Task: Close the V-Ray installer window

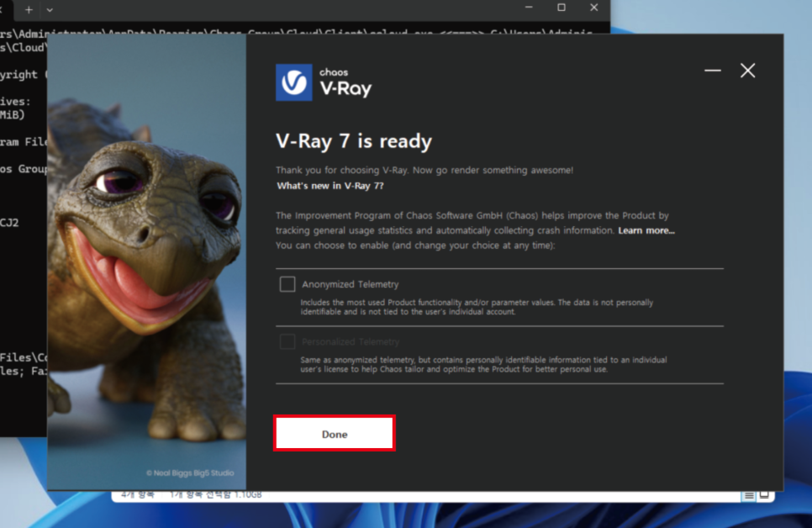Action: point(748,71)
